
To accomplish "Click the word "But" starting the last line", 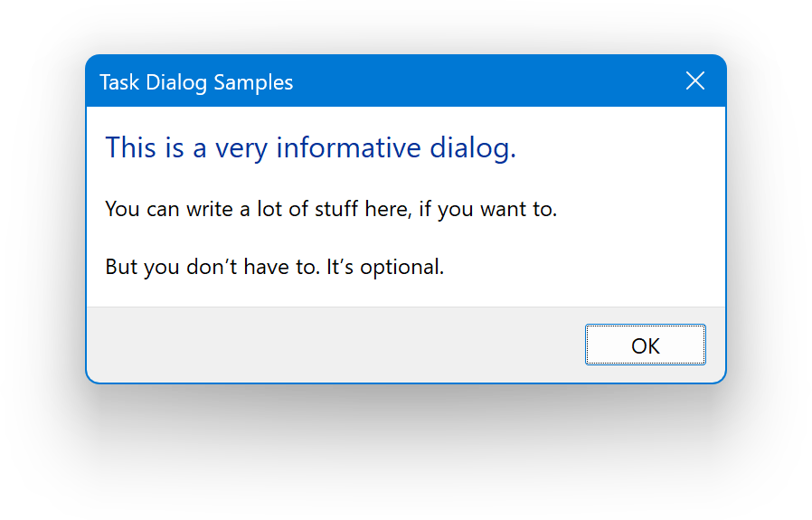I will [x=122, y=268].
